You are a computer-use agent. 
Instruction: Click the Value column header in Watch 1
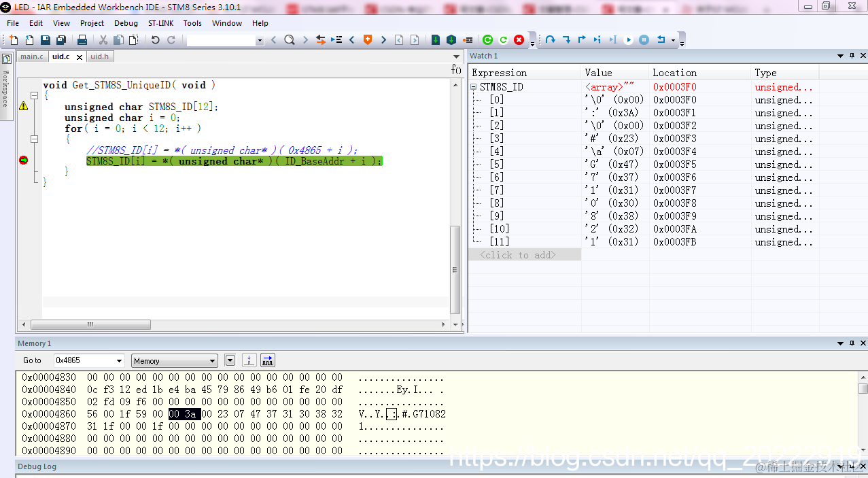tap(615, 73)
